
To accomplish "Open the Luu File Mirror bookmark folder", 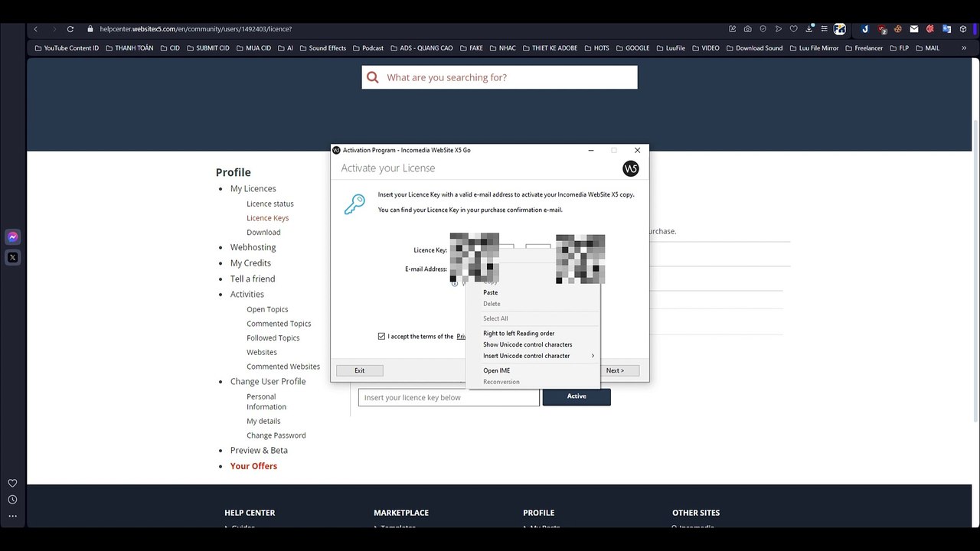I will coord(814,48).
